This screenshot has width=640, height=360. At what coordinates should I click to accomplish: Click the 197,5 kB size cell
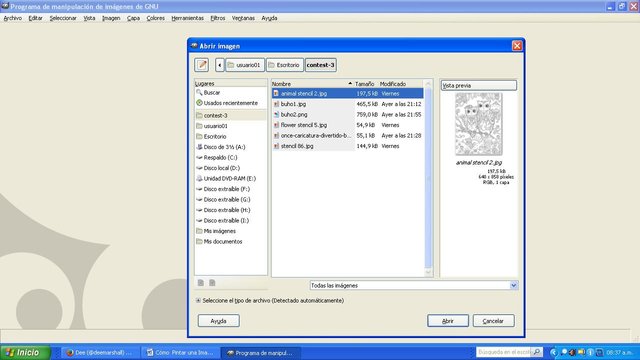[x=367, y=93]
